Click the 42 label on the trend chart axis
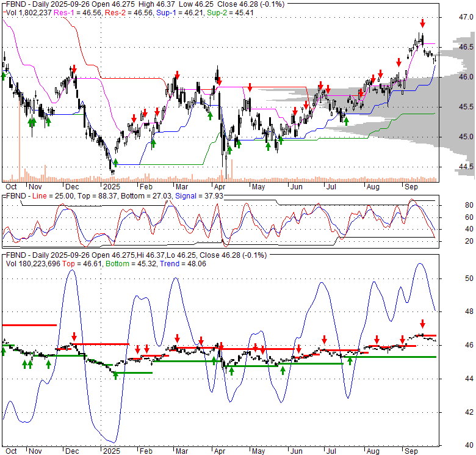Viewport: 476px width, 455px height. (x=469, y=412)
